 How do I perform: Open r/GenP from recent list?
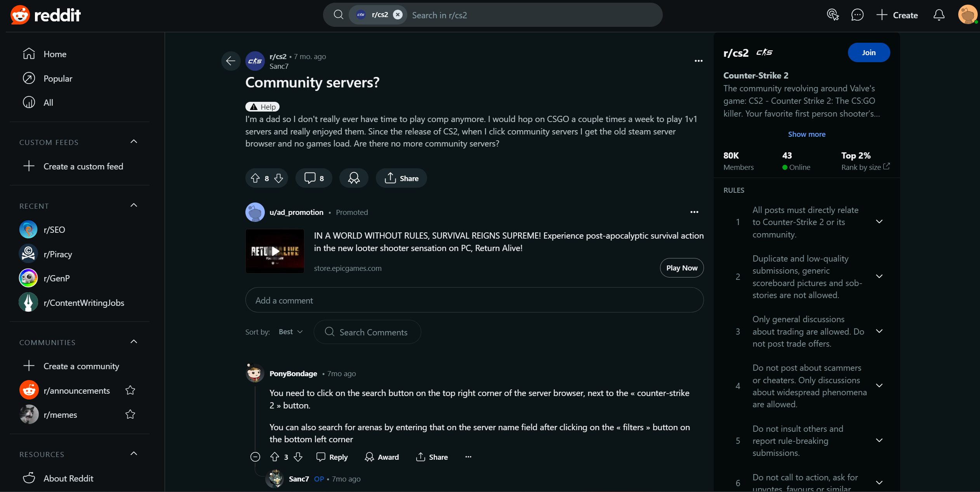80,278
